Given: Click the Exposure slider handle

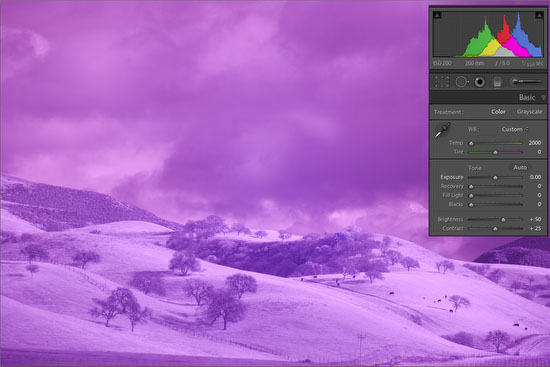Looking at the screenshot, I should (495, 178).
